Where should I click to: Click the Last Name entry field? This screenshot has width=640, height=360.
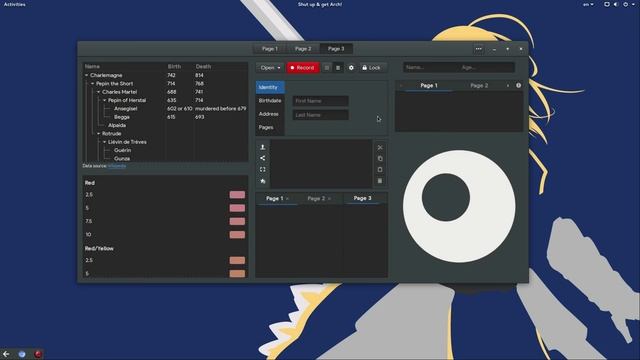pyautogui.click(x=320, y=115)
